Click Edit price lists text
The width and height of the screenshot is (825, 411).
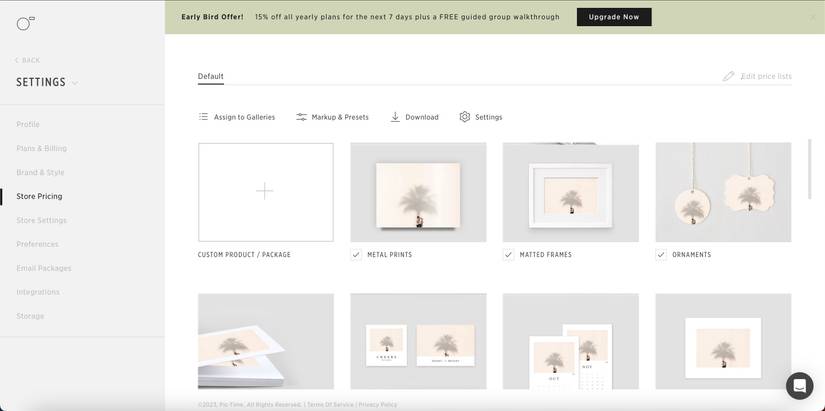click(x=766, y=76)
